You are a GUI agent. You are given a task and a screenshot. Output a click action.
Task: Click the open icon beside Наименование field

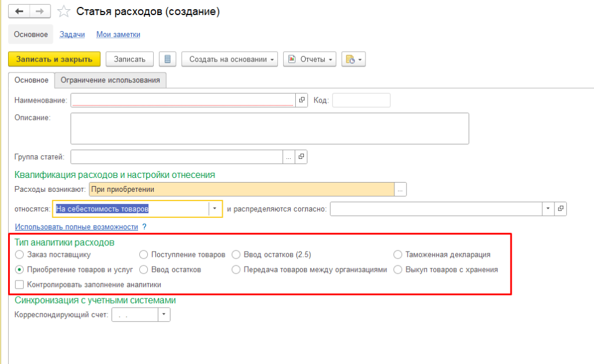pos(301,100)
